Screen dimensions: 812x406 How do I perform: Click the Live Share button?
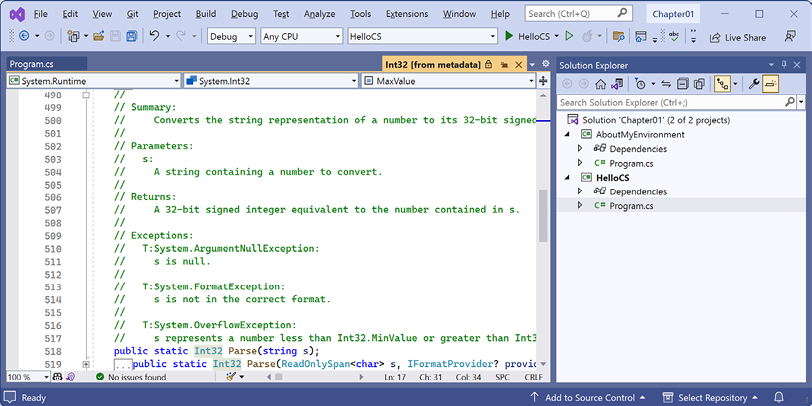click(x=737, y=37)
